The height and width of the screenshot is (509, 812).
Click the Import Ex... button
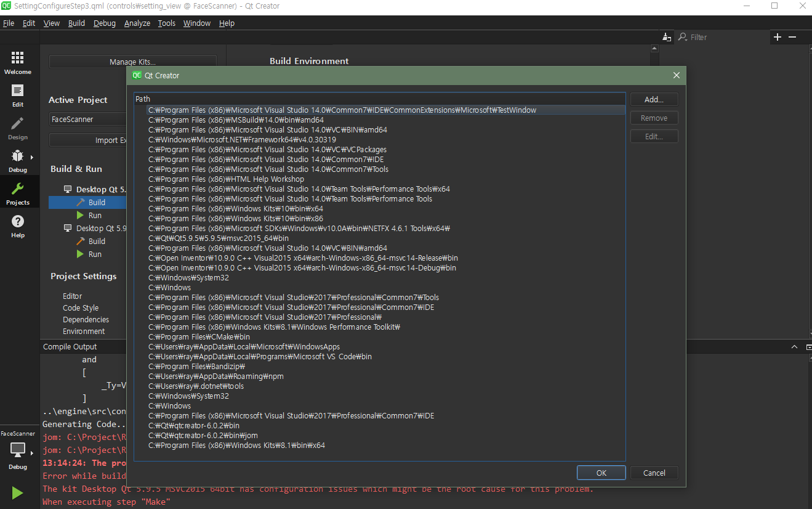click(88, 140)
